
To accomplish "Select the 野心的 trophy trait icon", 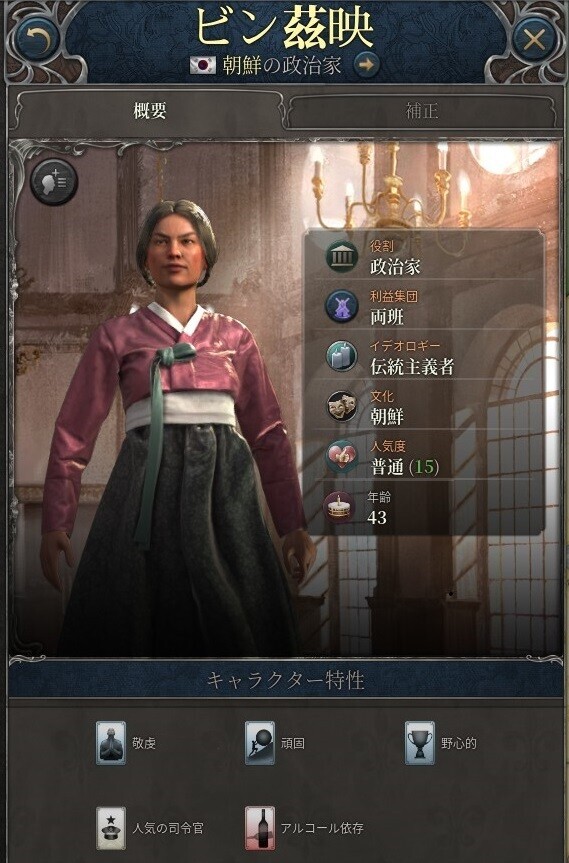I will [x=420, y=743].
